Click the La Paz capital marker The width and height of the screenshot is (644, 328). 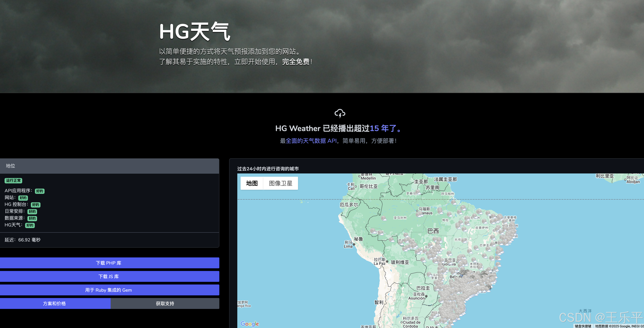387,261
